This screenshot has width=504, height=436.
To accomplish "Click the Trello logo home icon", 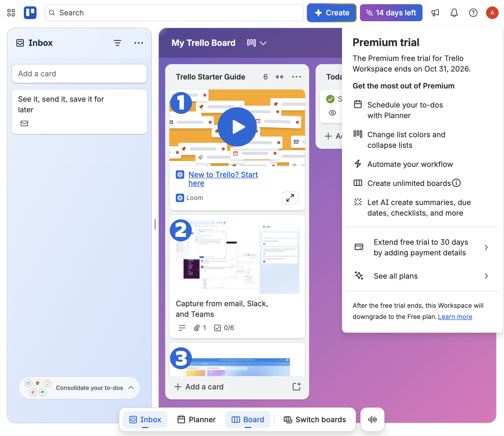I will pos(30,13).
